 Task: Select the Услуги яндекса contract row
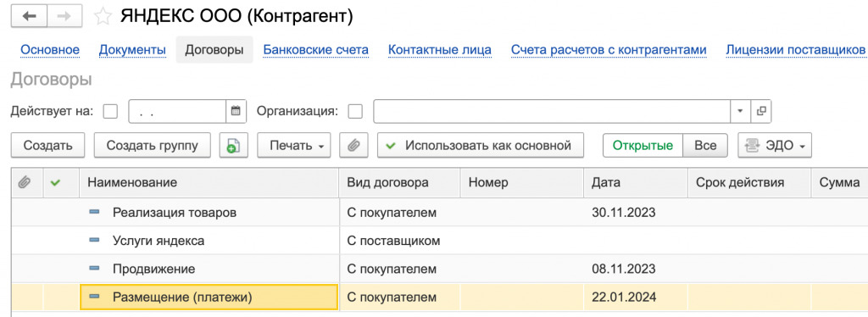[440, 241]
